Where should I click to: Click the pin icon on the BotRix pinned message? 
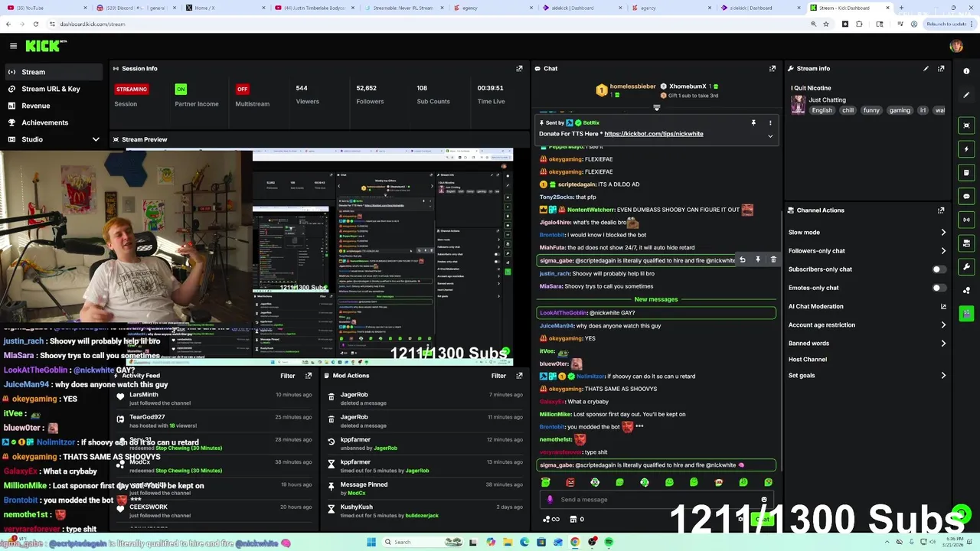click(x=753, y=122)
